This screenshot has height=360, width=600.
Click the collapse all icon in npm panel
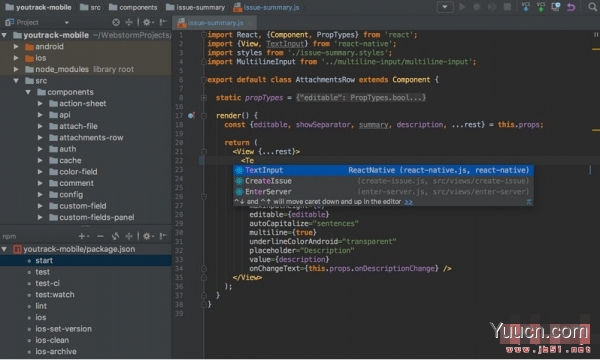129,236
